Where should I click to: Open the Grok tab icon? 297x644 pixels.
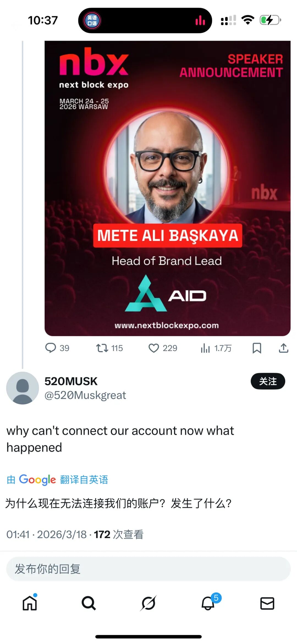point(148,604)
